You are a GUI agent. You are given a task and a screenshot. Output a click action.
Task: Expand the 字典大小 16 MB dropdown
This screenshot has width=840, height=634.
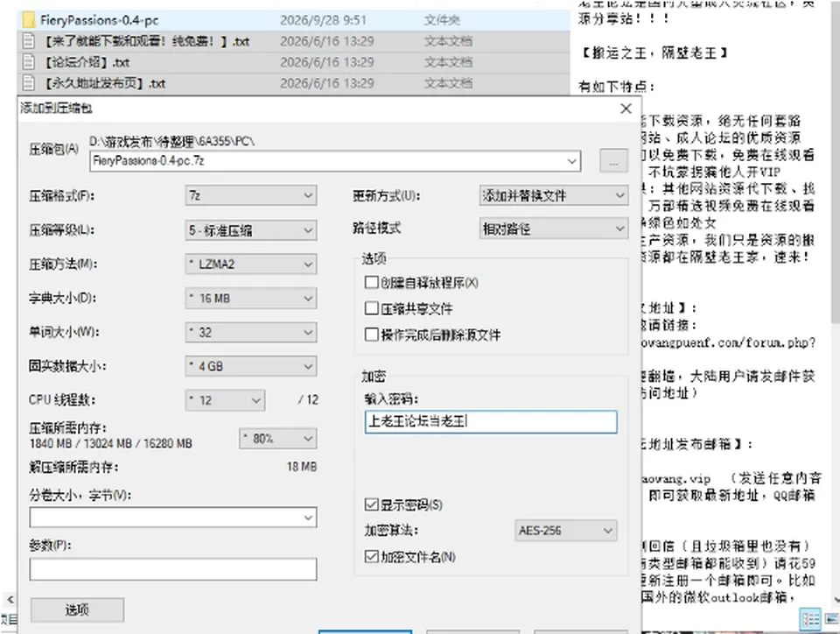pos(251,298)
